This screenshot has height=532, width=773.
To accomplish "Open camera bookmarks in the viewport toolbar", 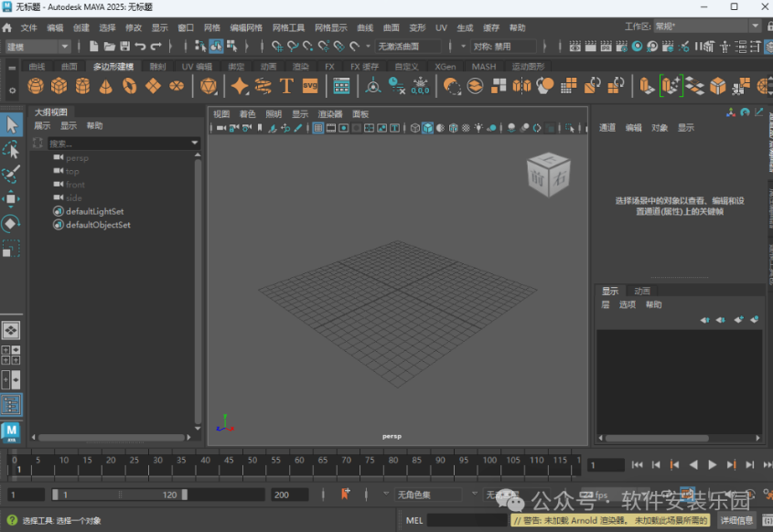I will tap(260, 128).
